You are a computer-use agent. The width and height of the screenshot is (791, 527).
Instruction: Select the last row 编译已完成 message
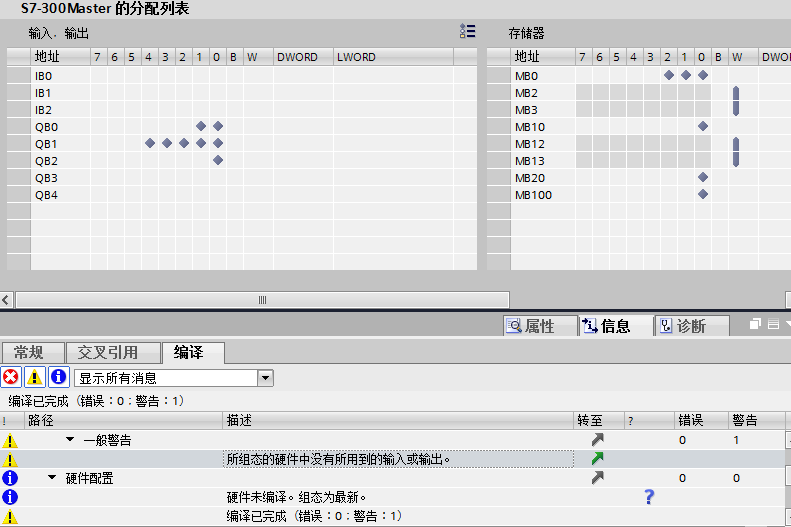pos(314,516)
